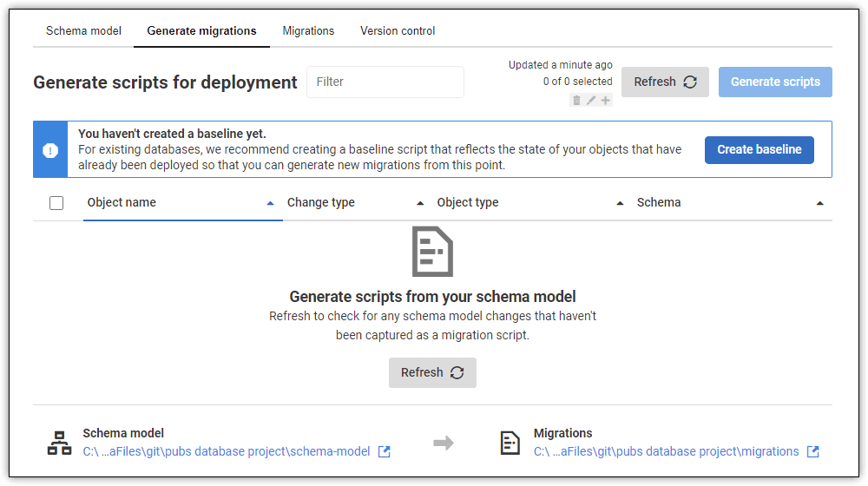Click the trash delete icon under selection count
This screenshot has width=868, height=486.
point(576,100)
